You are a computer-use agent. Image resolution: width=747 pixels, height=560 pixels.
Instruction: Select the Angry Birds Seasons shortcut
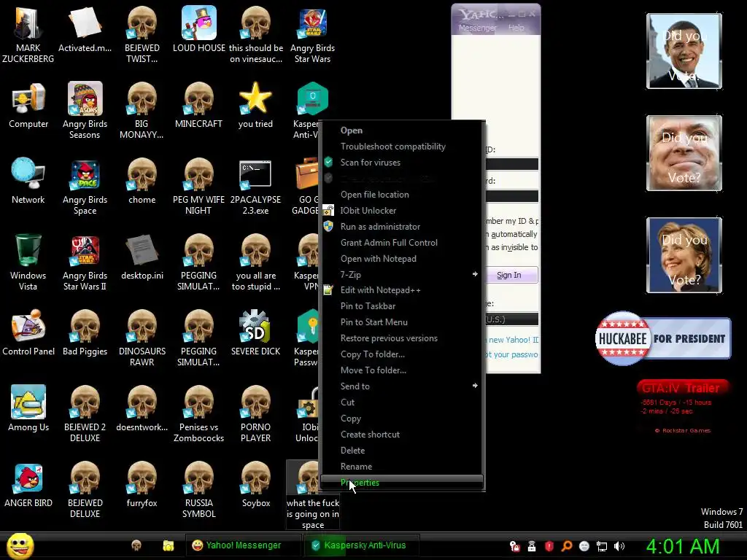pyautogui.click(x=85, y=111)
